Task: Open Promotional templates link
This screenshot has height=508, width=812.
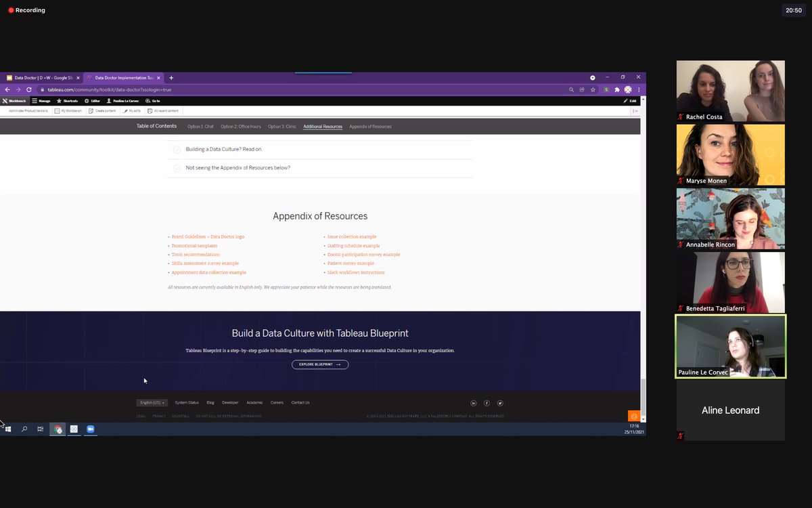Action: coord(195,246)
